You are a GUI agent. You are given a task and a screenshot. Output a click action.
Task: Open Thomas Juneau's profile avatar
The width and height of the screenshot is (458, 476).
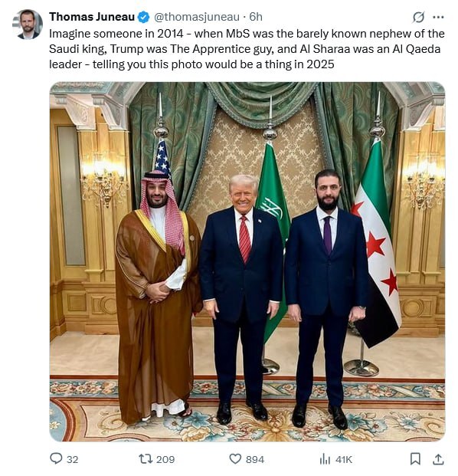pyautogui.click(x=28, y=25)
